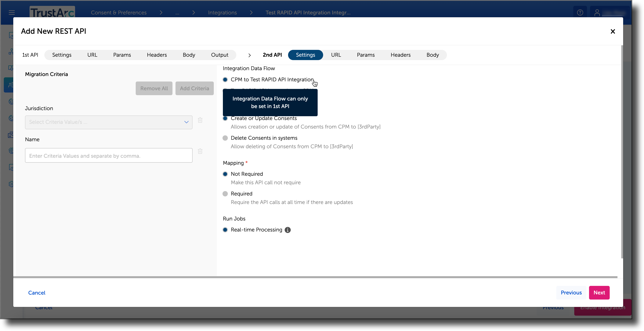The image size is (644, 331).
Task: Click the 1st API label
Action: (x=30, y=55)
